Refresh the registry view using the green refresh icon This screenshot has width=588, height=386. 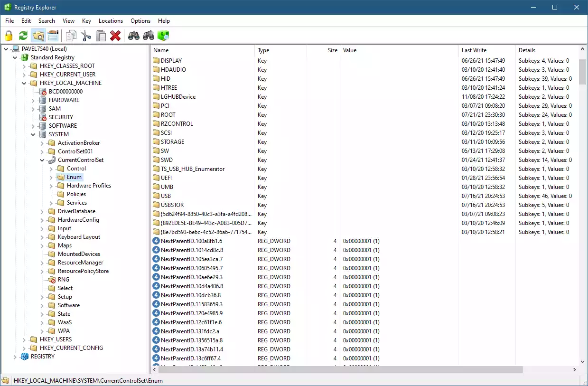pyautogui.click(x=22, y=36)
